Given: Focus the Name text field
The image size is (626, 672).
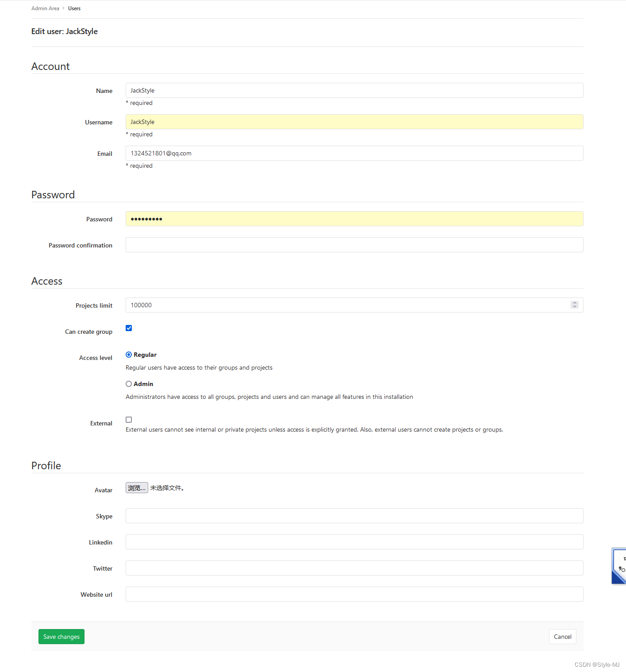Looking at the screenshot, I should [354, 90].
